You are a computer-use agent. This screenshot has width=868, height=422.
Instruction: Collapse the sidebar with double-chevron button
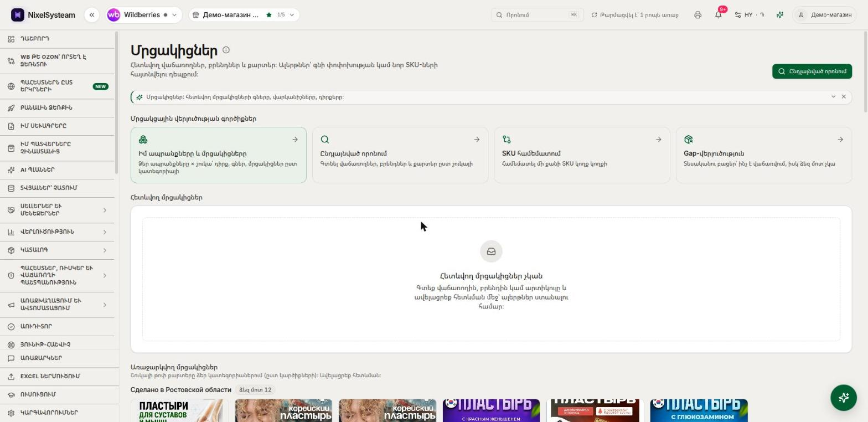click(92, 15)
